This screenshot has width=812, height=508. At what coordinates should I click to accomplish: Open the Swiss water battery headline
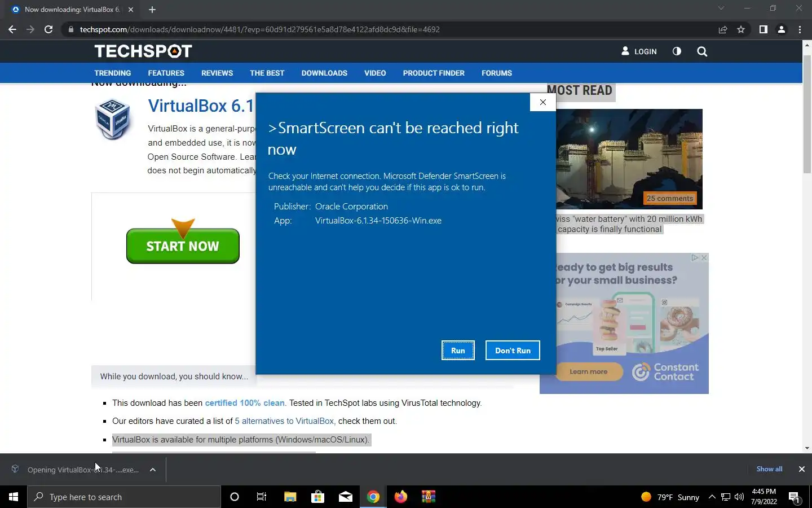[629, 224]
